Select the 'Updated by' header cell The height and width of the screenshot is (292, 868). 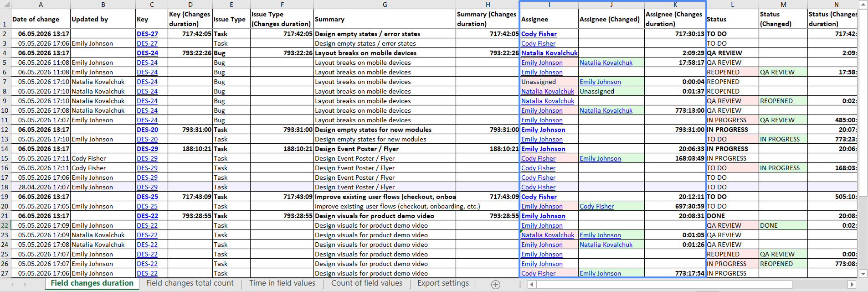click(103, 19)
